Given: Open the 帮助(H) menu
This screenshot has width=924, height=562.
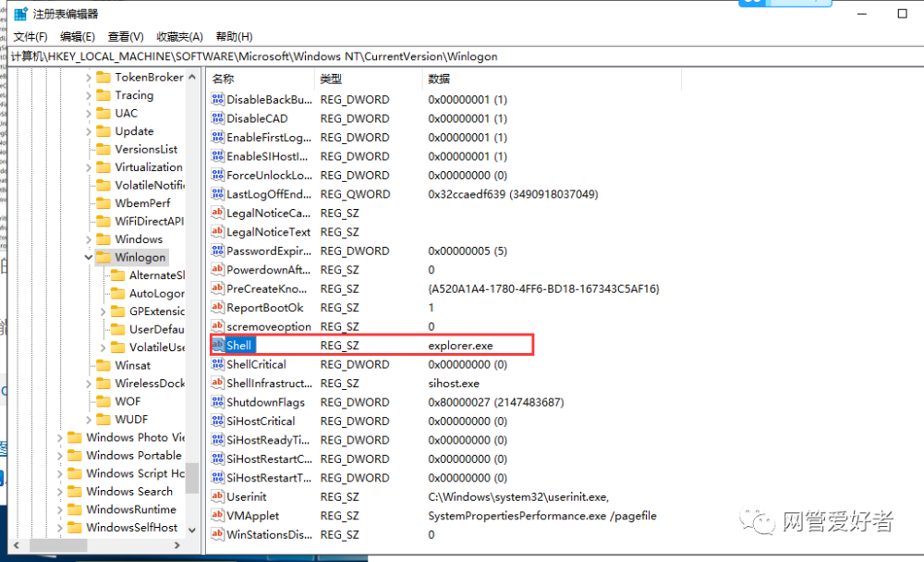Looking at the screenshot, I should click(x=234, y=37).
